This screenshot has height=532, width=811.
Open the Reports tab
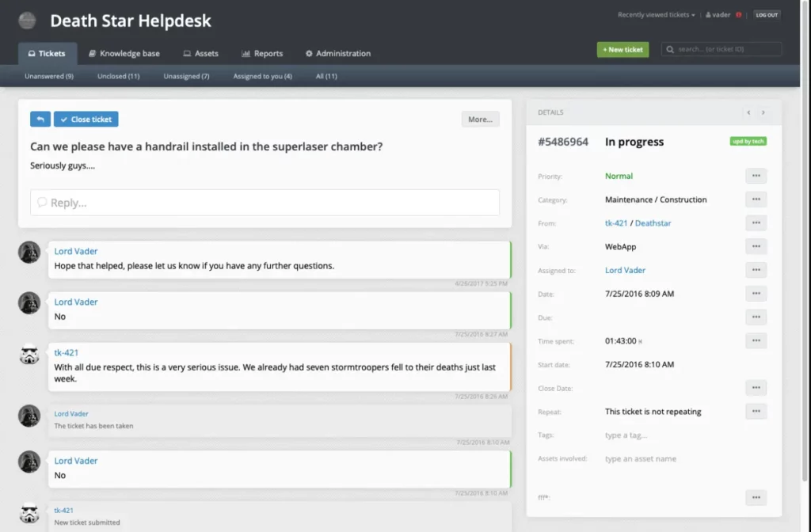[x=262, y=53]
